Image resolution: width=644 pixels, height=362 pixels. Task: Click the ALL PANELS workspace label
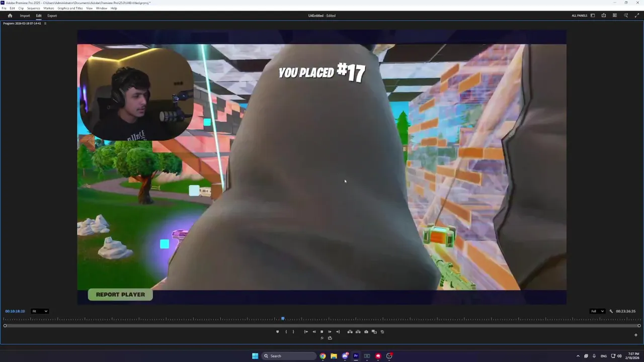(579, 16)
